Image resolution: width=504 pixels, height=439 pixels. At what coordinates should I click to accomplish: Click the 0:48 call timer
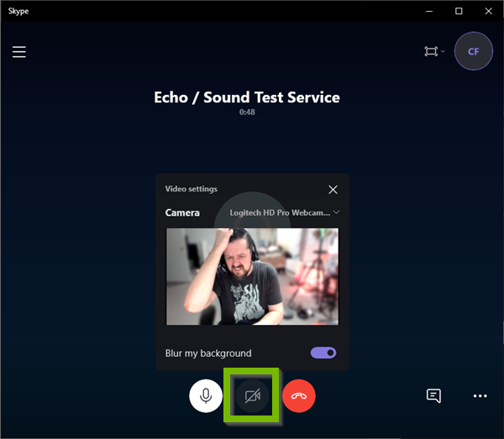tap(247, 112)
